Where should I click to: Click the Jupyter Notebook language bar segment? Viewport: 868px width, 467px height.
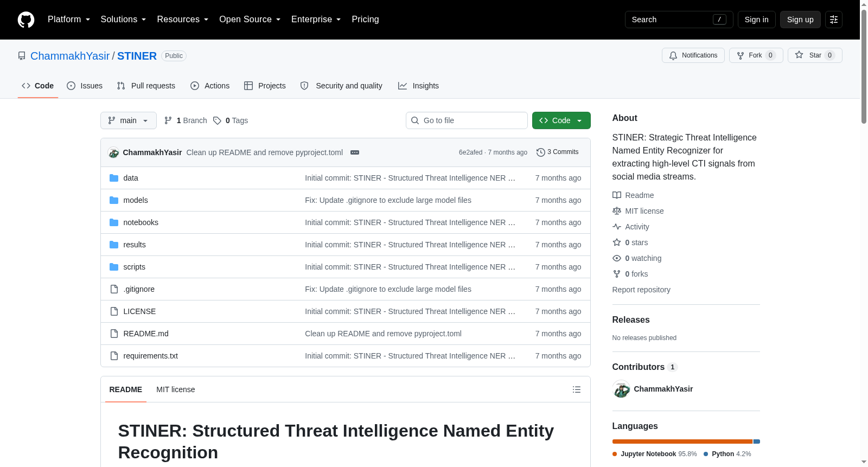click(x=682, y=442)
